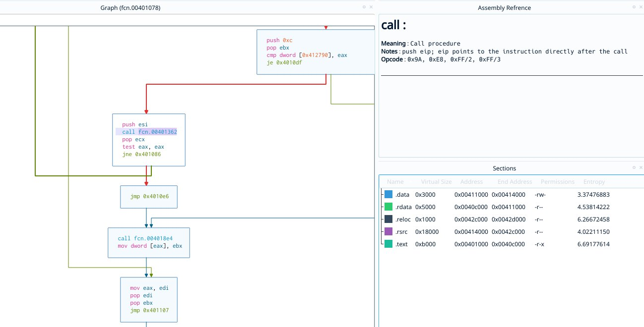Open the Assembly Refrence panel settings gear icon
This screenshot has height=327, width=644.
click(634, 7)
